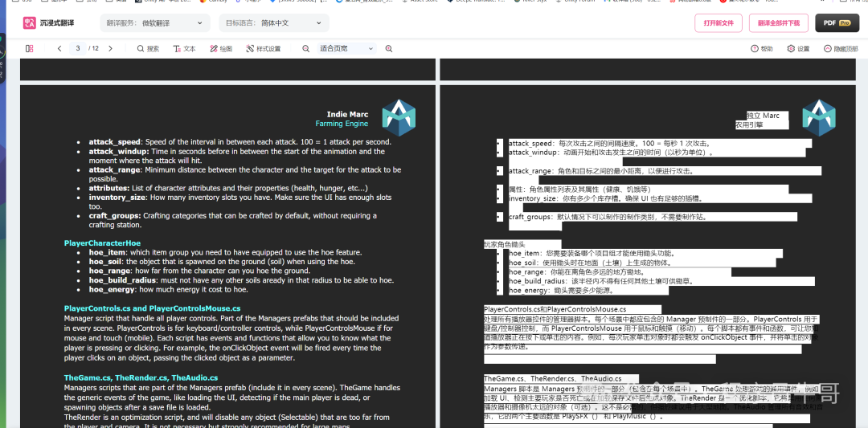Click the PDF Pro button
This screenshot has width=868, height=428.
tap(837, 23)
